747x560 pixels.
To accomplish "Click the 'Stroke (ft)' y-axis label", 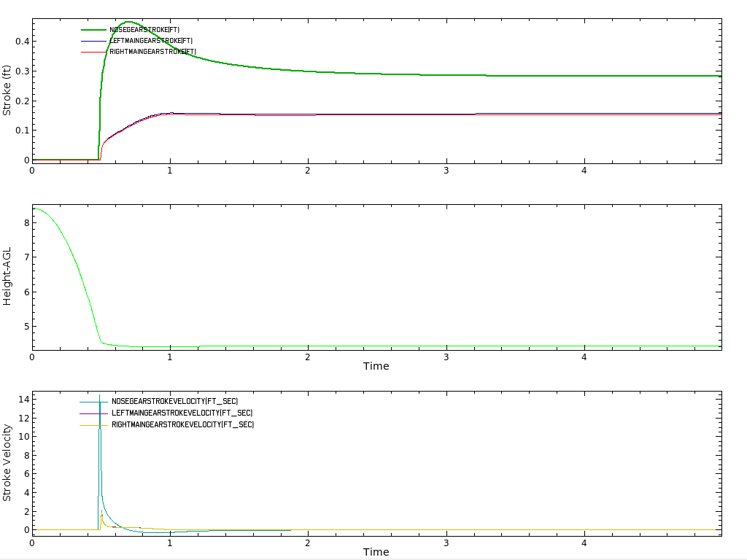I will click(x=7, y=90).
